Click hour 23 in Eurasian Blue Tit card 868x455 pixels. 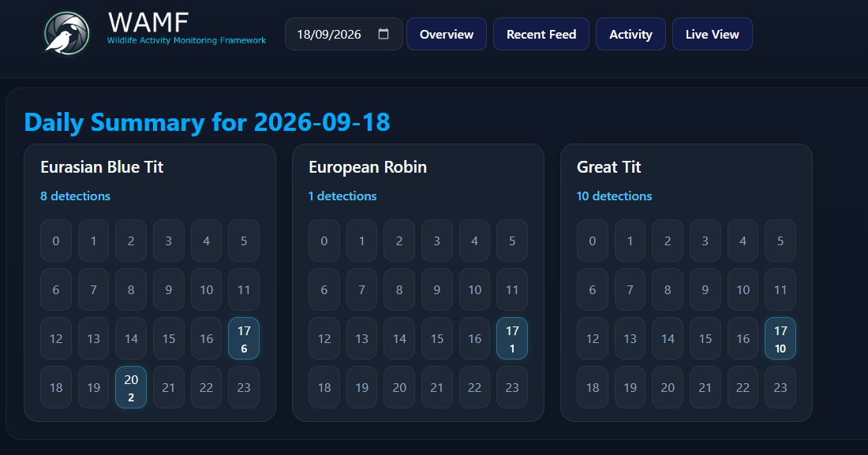[x=244, y=387]
